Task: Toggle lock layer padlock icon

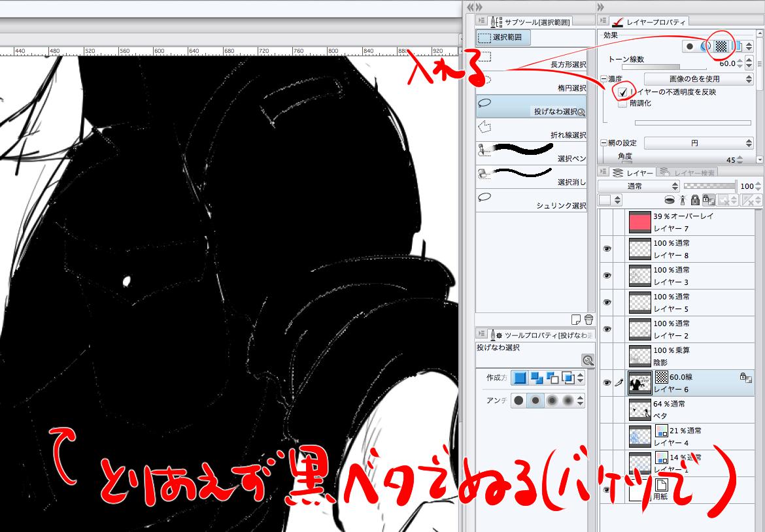Action: (x=695, y=200)
